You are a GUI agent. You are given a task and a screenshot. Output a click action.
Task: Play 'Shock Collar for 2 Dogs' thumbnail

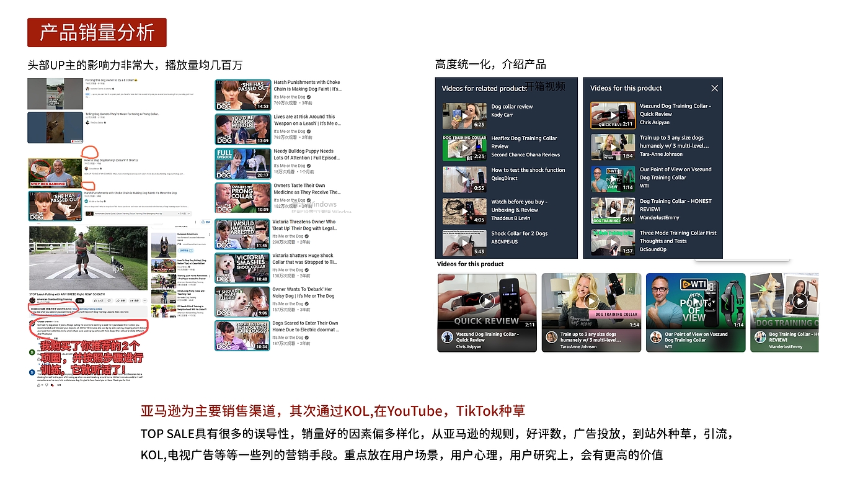pos(464,243)
